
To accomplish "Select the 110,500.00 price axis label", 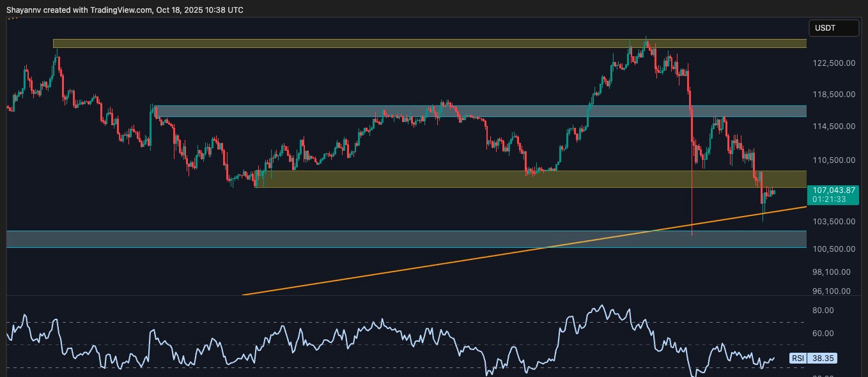I will click(x=834, y=160).
